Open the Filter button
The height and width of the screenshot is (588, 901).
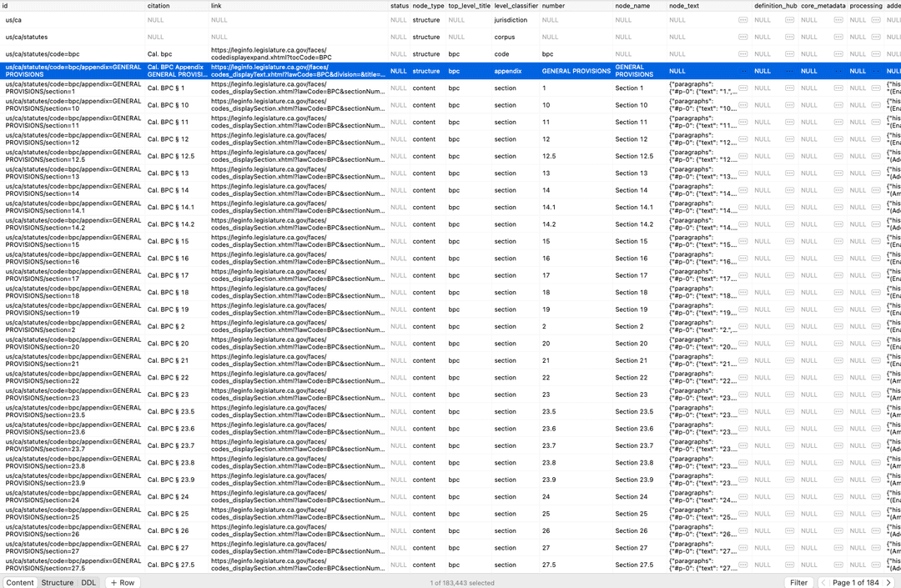tap(798, 582)
